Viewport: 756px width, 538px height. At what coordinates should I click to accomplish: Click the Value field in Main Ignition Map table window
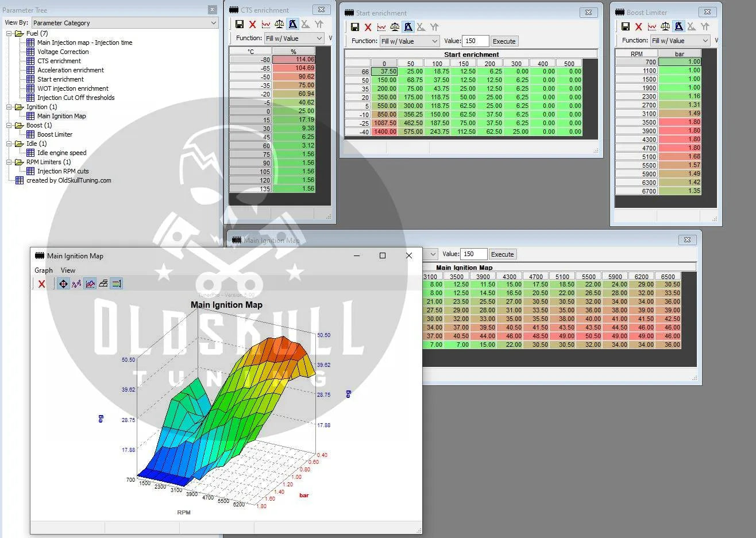point(474,254)
